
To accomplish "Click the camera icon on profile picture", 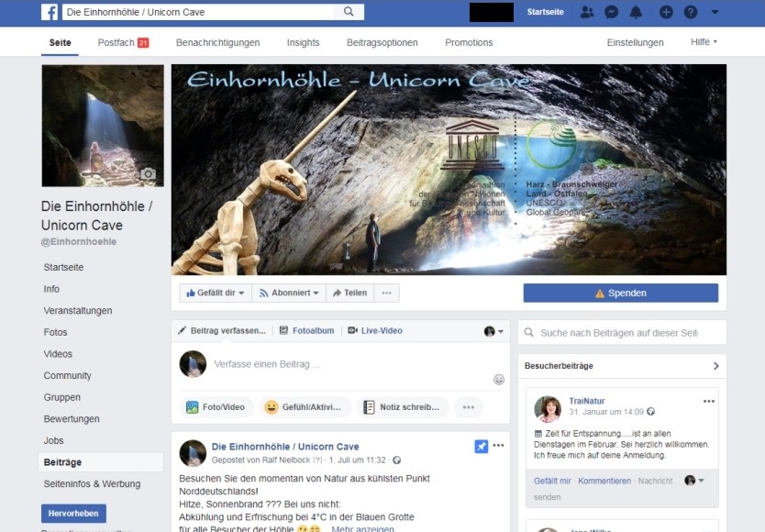I will pyautogui.click(x=148, y=174).
